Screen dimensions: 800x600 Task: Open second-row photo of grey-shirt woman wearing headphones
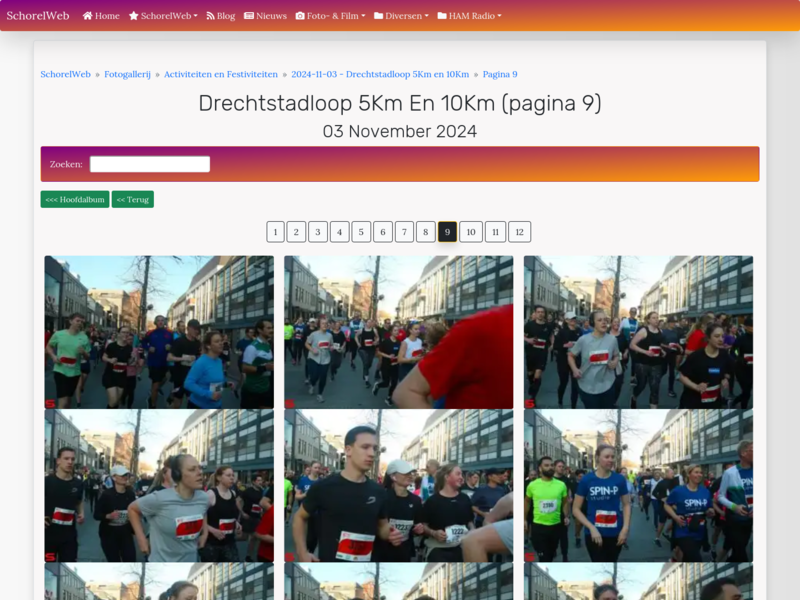click(x=159, y=486)
